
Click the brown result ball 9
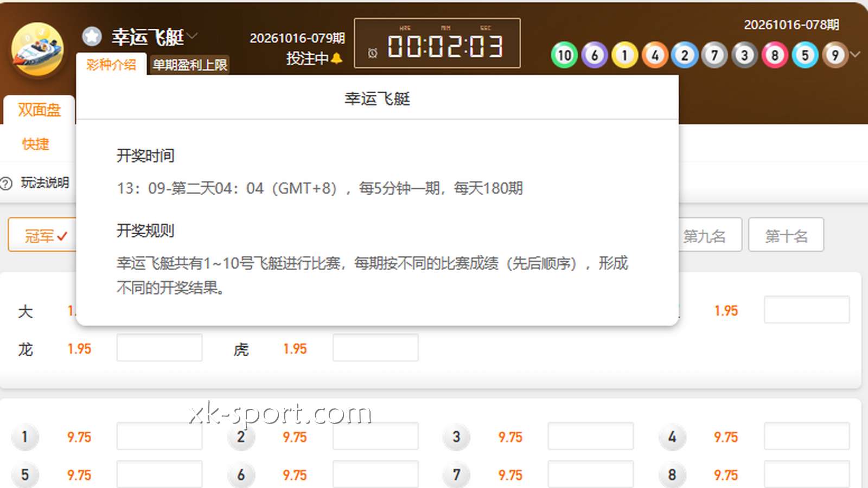[x=835, y=55]
